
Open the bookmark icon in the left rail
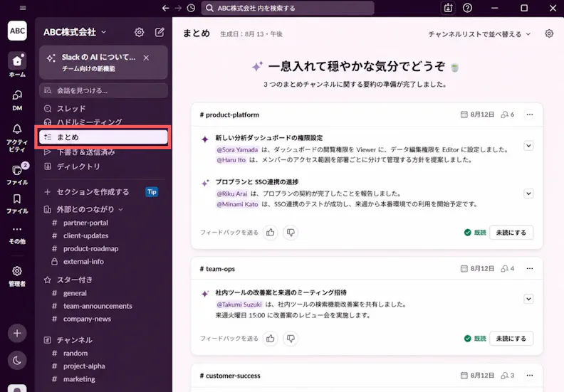[17, 198]
